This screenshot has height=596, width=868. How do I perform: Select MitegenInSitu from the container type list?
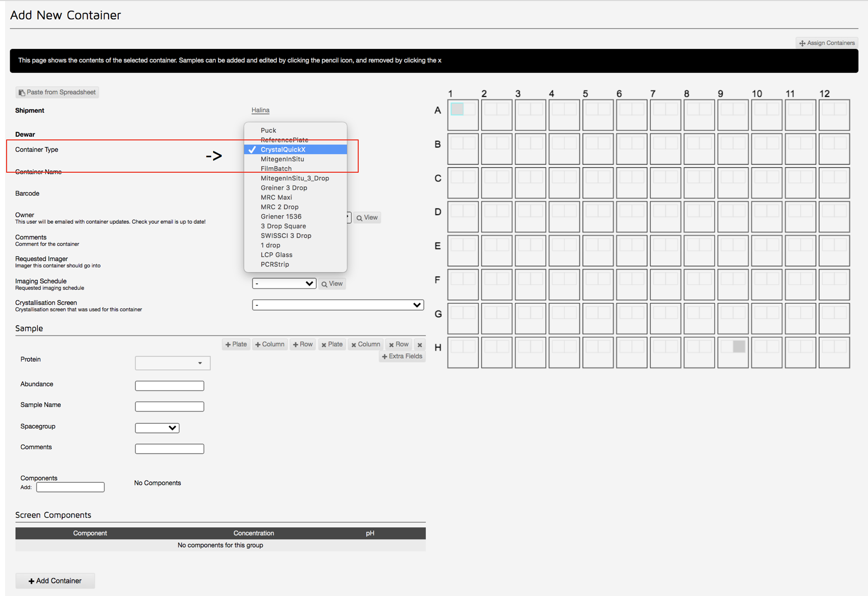[282, 159]
